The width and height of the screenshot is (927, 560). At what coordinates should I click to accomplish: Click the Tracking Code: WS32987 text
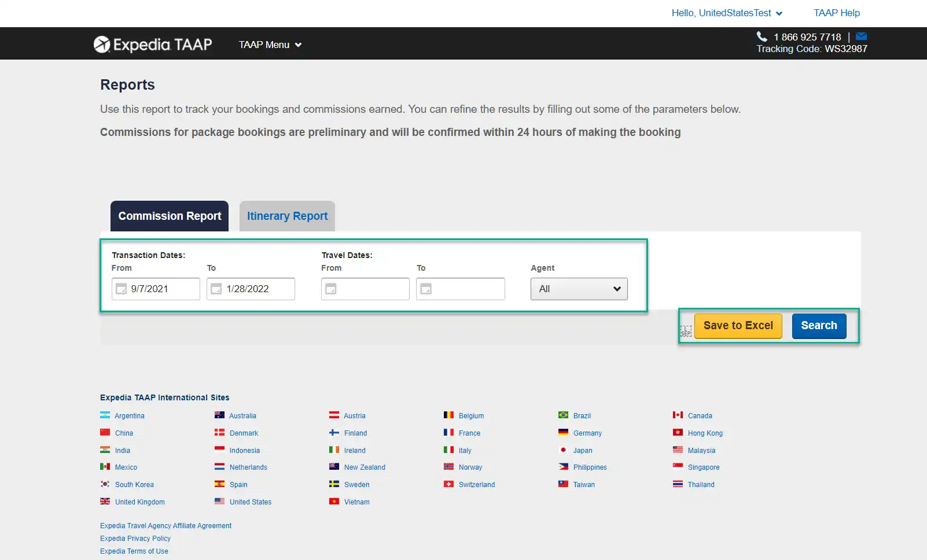(812, 49)
